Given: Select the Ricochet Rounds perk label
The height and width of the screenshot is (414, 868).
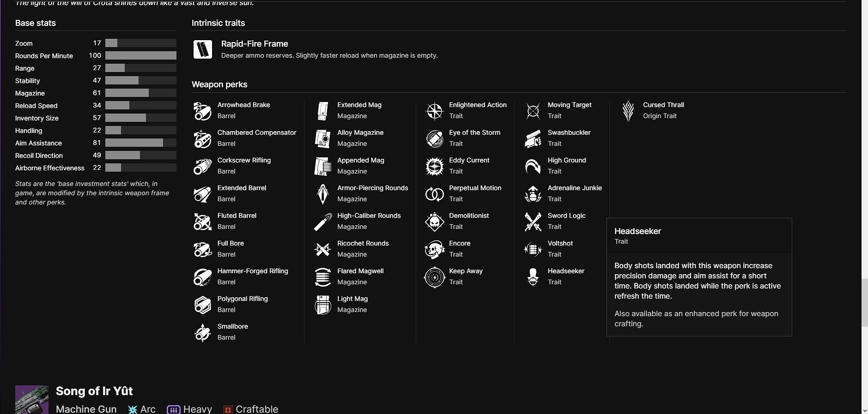Looking at the screenshot, I should [363, 243].
